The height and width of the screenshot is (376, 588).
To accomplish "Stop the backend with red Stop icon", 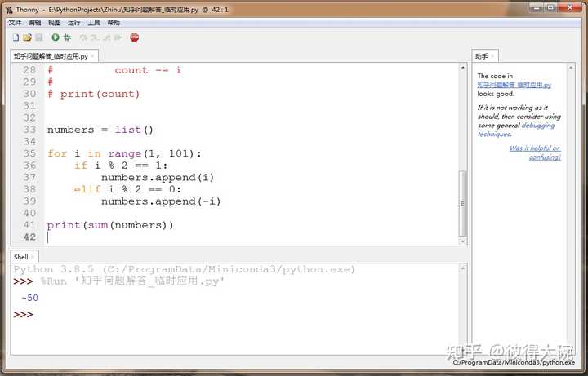I will [134, 38].
